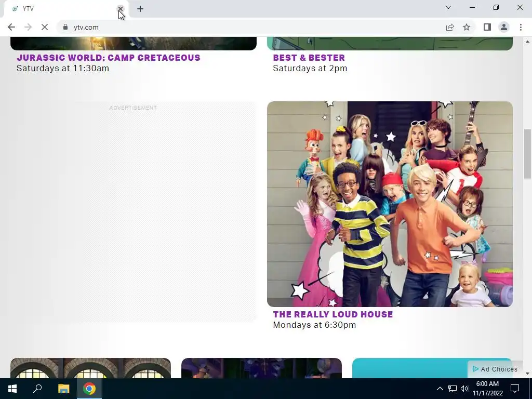This screenshot has height=399, width=532.
Task: Click the Best & Bester show thumbnail
Action: coord(390,44)
